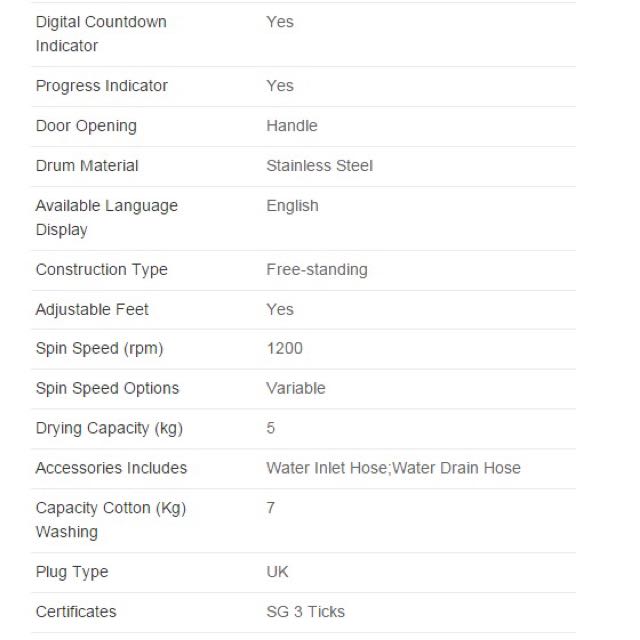Screen dimensions: 640x640
Task: Click the Construction Type label
Action: pyautogui.click(x=102, y=270)
